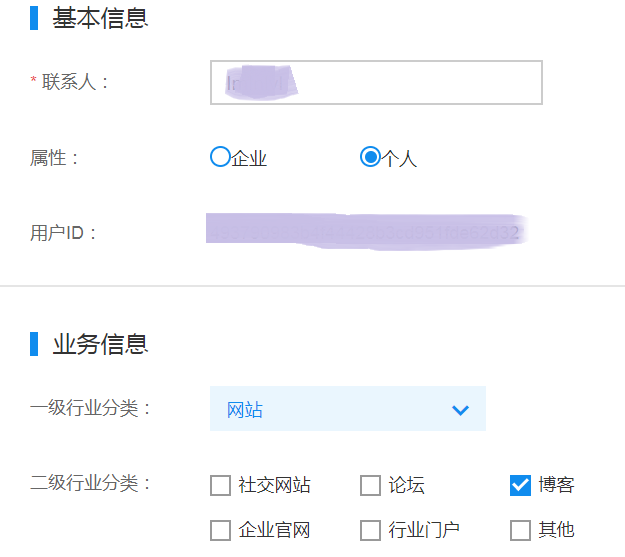The image size is (625, 557).
Task: Click the 个人 label text
Action: pos(399,158)
